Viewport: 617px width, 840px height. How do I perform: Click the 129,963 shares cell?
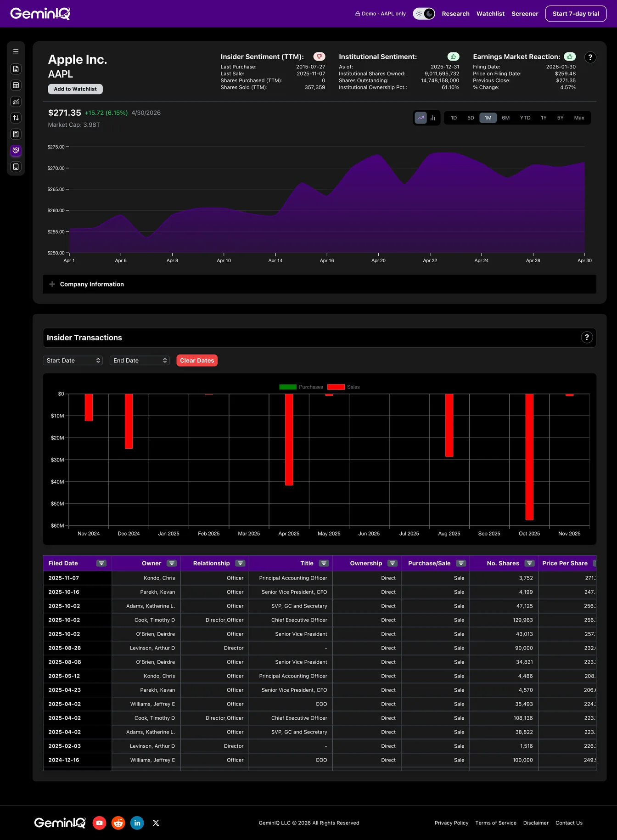pyautogui.click(x=504, y=620)
